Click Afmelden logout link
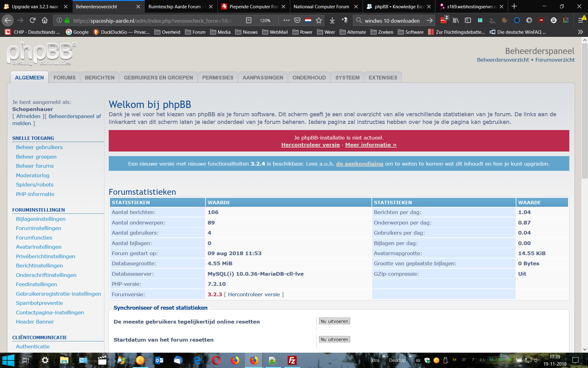 (x=28, y=116)
